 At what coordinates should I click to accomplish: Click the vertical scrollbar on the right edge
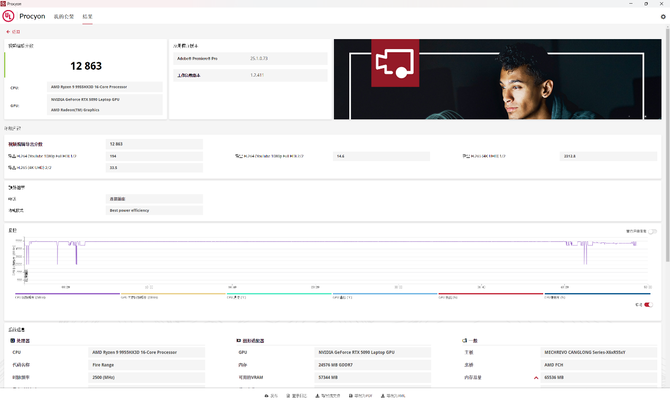pos(666,150)
